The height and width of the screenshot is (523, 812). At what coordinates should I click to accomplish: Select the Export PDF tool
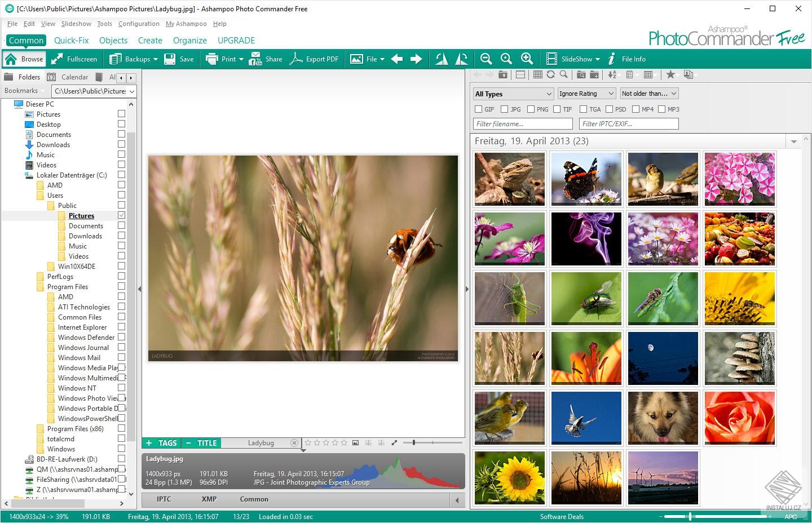(x=315, y=58)
